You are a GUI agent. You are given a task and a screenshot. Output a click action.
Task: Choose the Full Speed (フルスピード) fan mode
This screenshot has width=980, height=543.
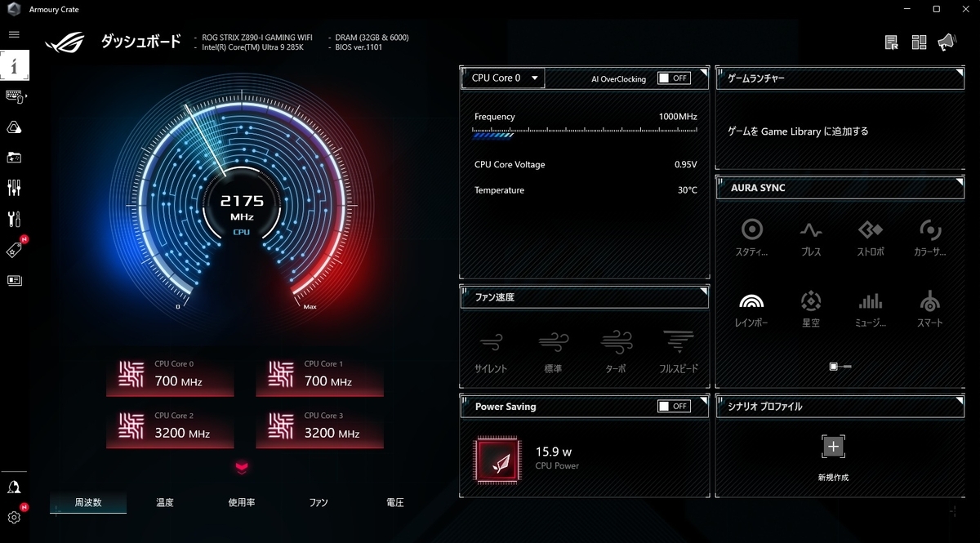tap(679, 352)
